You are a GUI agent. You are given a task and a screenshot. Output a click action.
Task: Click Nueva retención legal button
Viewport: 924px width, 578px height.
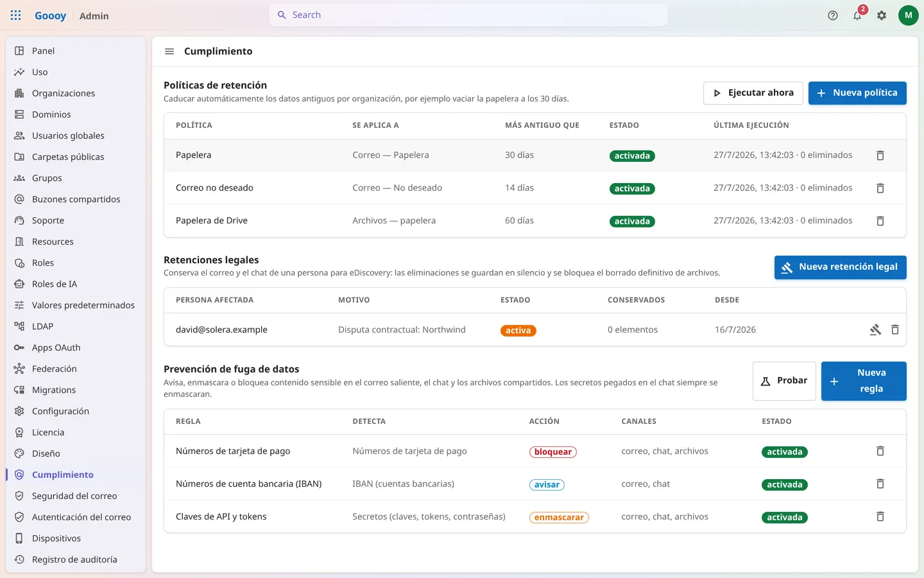841,267
